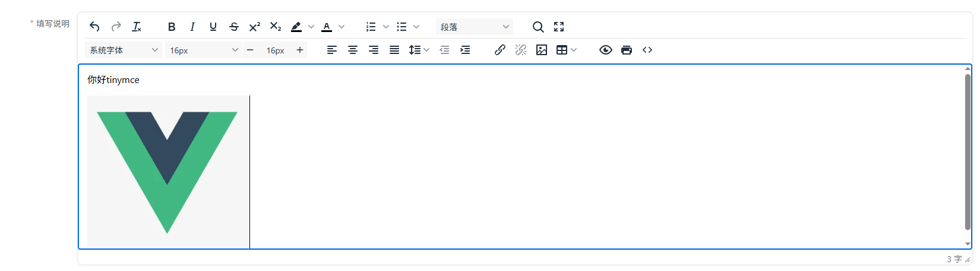The image size is (980, 271).
Task: Center align the text
Action: click(x=353, y=50)
